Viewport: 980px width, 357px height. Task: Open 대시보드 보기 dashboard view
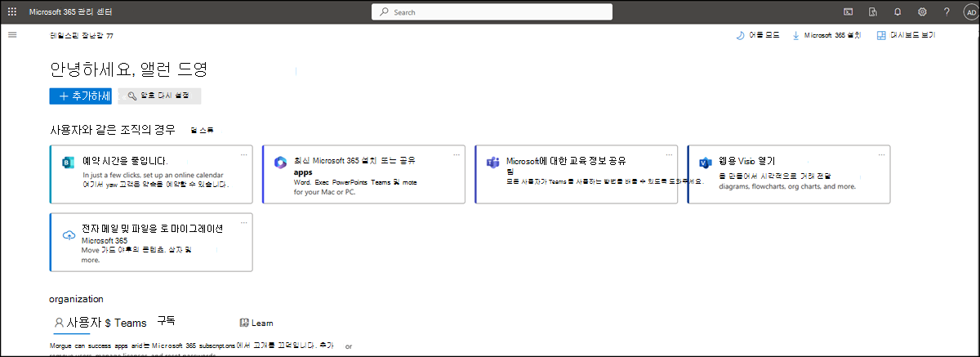[906, 36]
